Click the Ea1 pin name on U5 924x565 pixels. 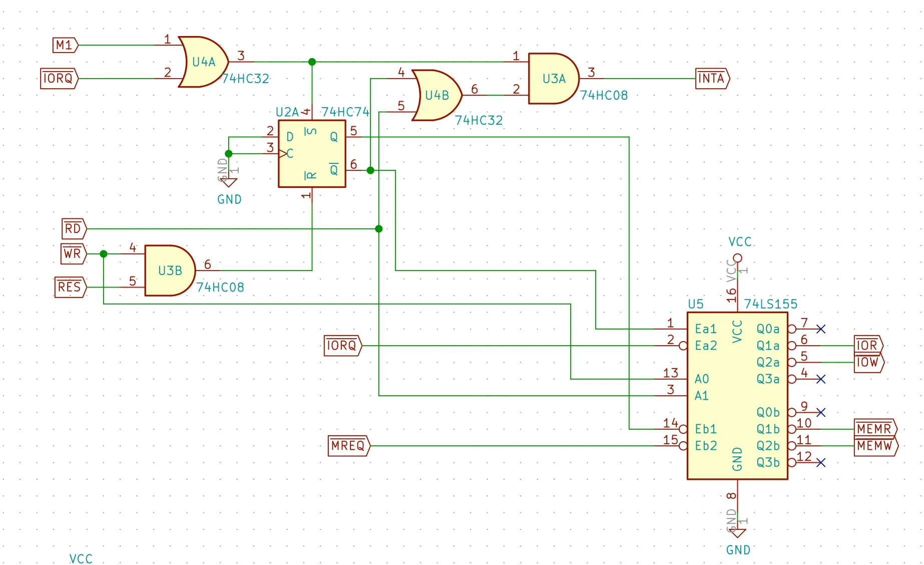[706, 329]
